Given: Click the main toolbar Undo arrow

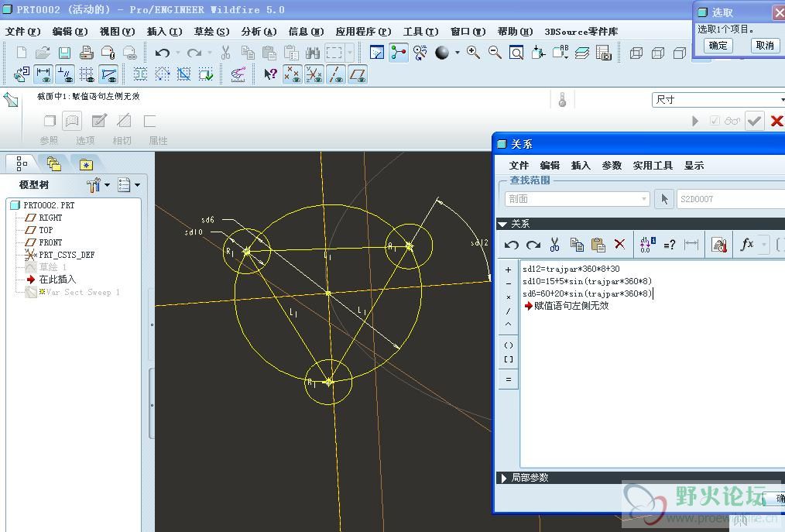Looking at the screenshot, I should (x=162, y=52).
